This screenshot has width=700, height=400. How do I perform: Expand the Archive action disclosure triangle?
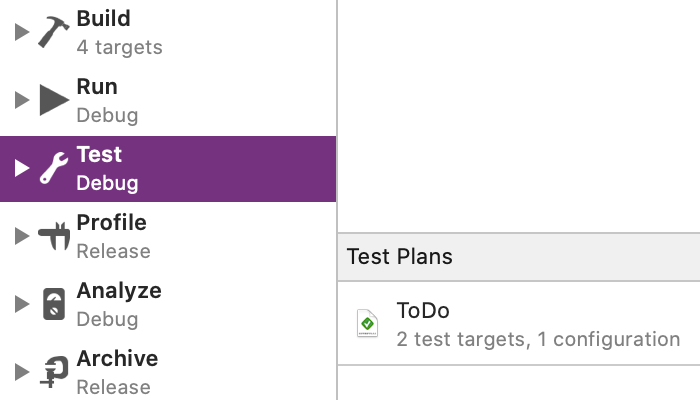(x=20, y=372)
